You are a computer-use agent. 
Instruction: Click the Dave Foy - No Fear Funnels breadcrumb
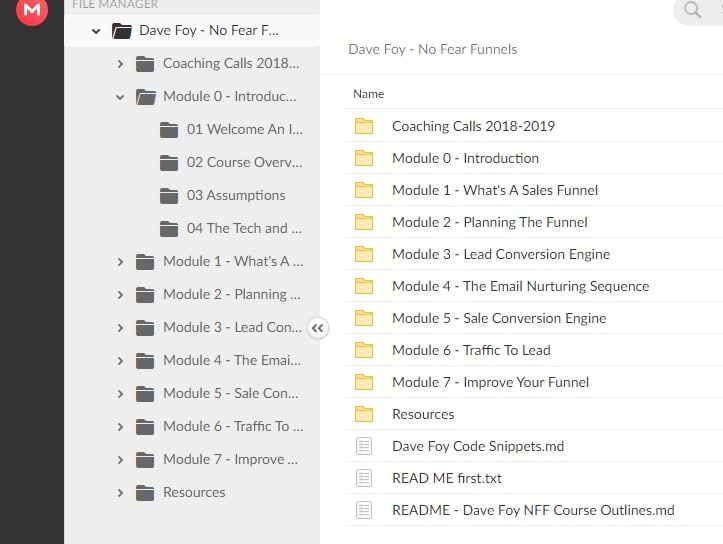[432, 49]
